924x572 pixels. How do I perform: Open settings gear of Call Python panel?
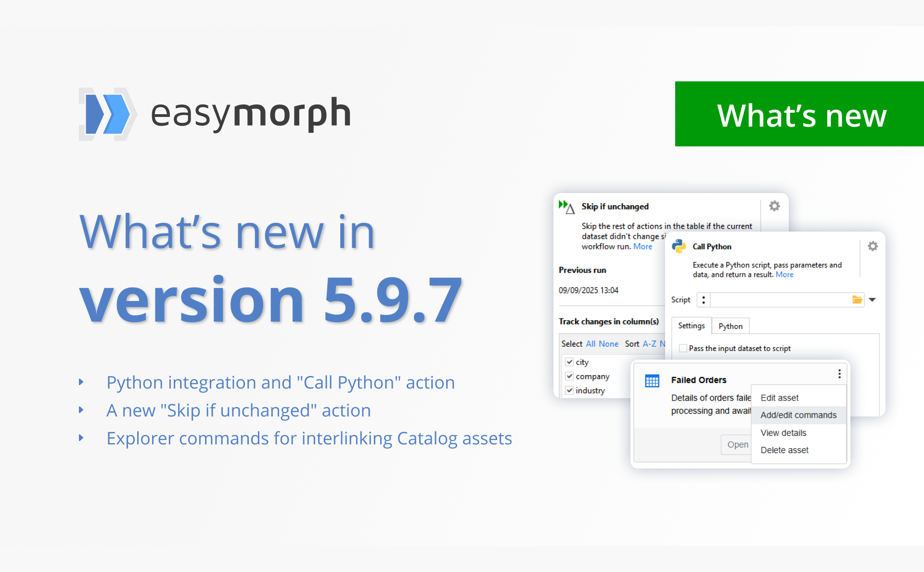873,246
